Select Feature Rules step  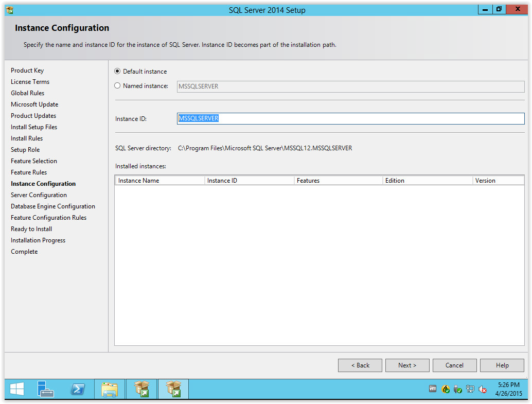[x=28, y=172]
